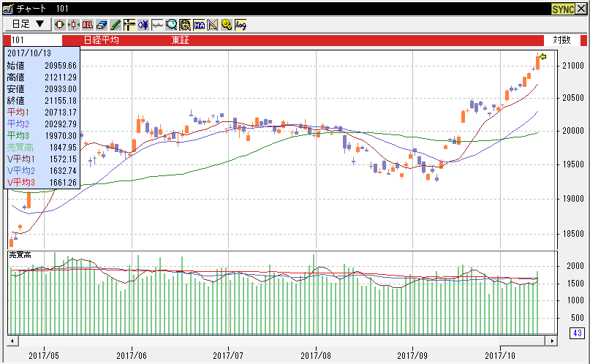Select the green pencil drawing tool
Viewport: 590px width, 364px height.
pyautogui.click(x=116, y=24)
